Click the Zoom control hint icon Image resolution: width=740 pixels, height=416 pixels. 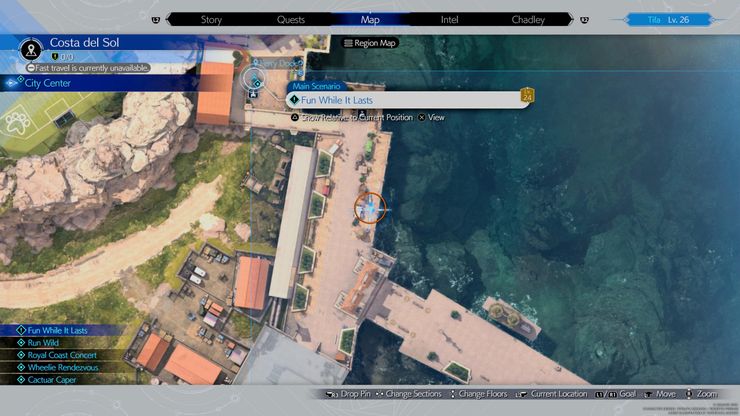pyautogui.click(x=689, y=394)
